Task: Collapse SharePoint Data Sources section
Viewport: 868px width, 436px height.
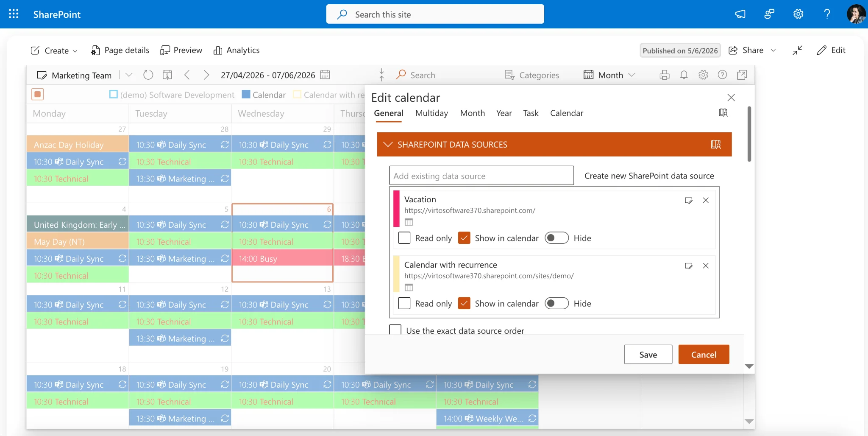Action: [387, 145]
